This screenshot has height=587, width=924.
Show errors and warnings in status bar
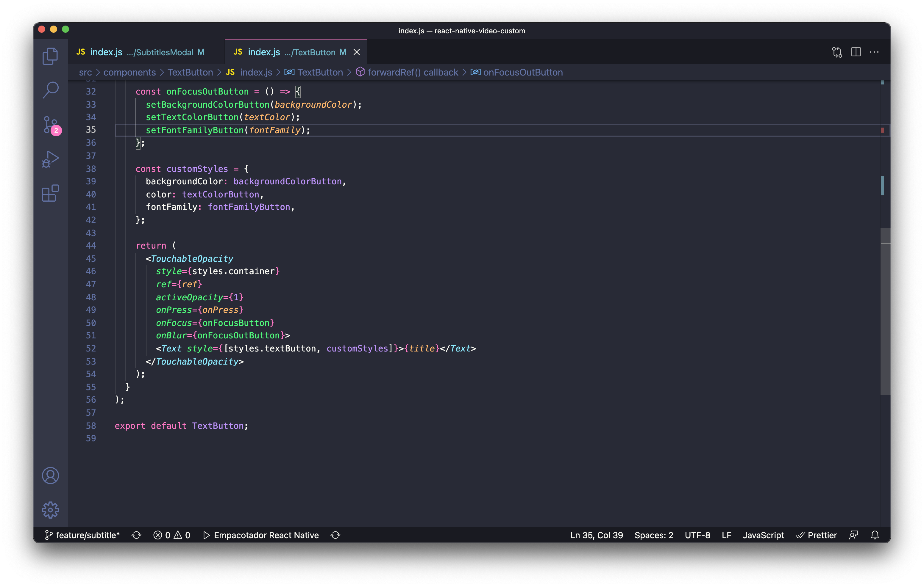pos(171,535)
